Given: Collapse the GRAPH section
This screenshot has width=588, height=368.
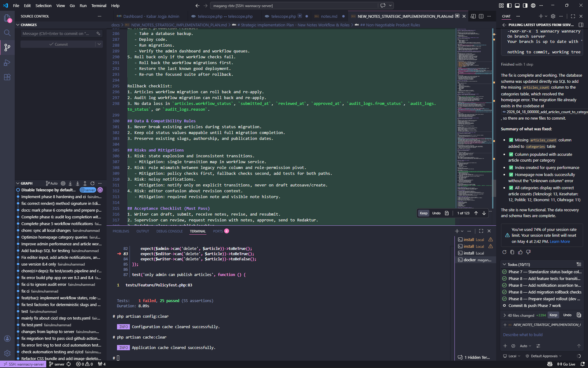Looking at the screenshot, I should click(18, 183).
